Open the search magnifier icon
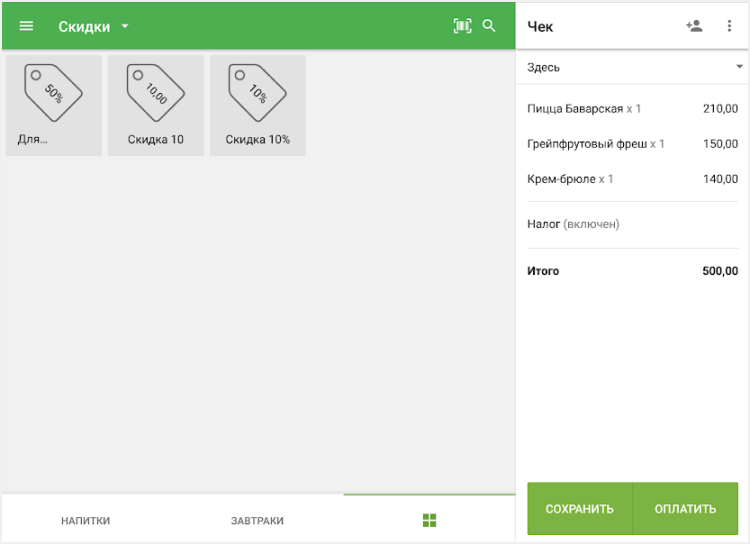Image resolution: width=750 pixels, height=544 pixels. tap(489, 26)
